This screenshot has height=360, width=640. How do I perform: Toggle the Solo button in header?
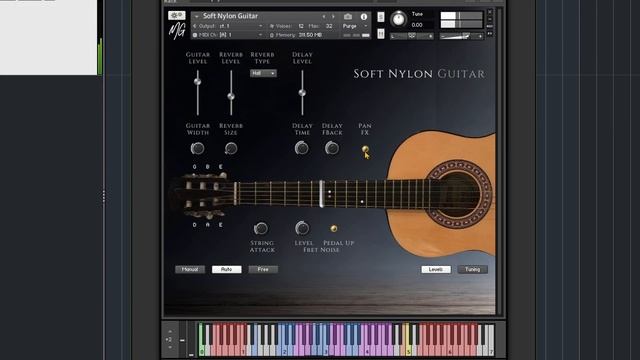tap(381, 17)
